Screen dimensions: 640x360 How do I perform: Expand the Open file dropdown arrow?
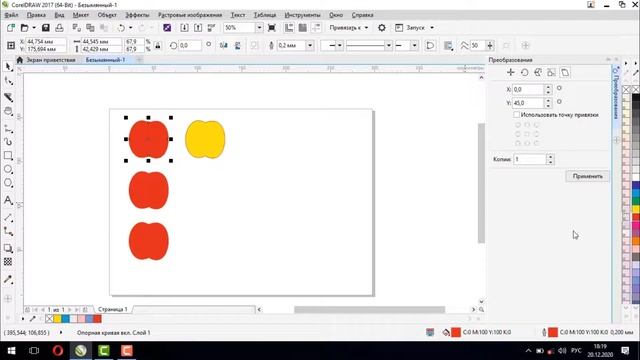[34, 28]
